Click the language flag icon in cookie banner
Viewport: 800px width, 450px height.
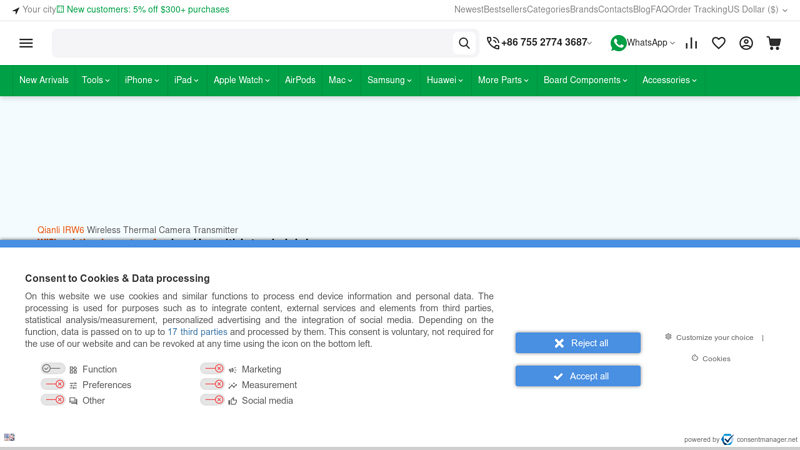9,437
